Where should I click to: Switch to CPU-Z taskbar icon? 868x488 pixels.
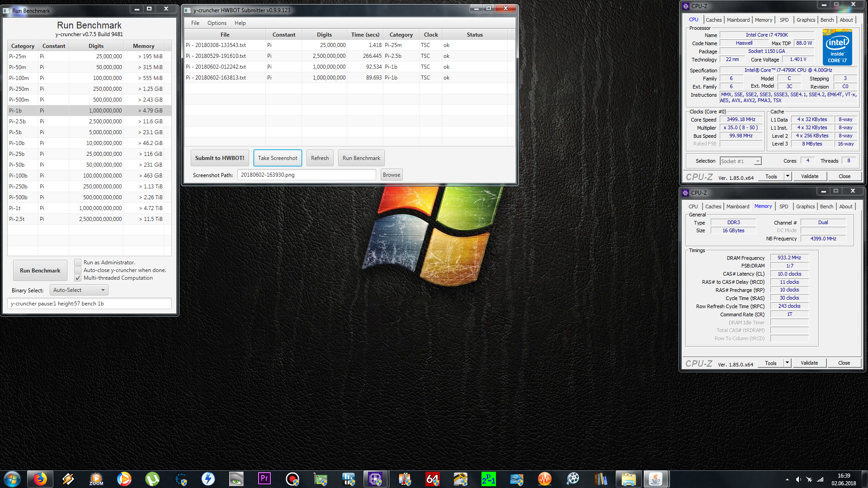point(375,479)
